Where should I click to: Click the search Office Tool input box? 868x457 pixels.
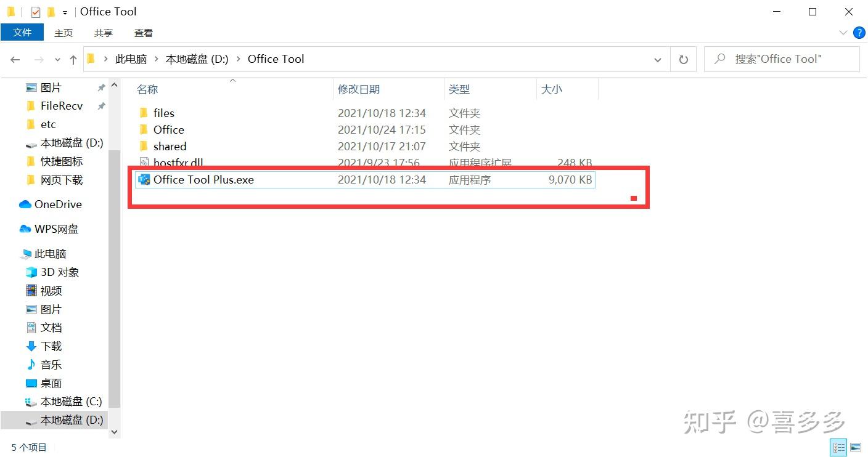[x=782, y=59]
